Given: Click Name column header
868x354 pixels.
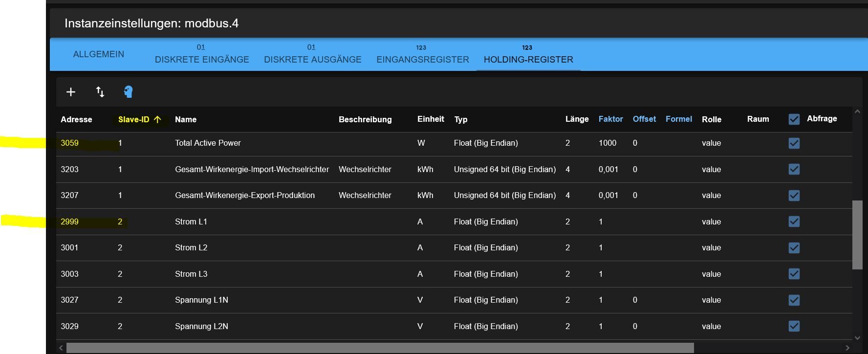Looking at the screenshot, I should click(186, 119).
